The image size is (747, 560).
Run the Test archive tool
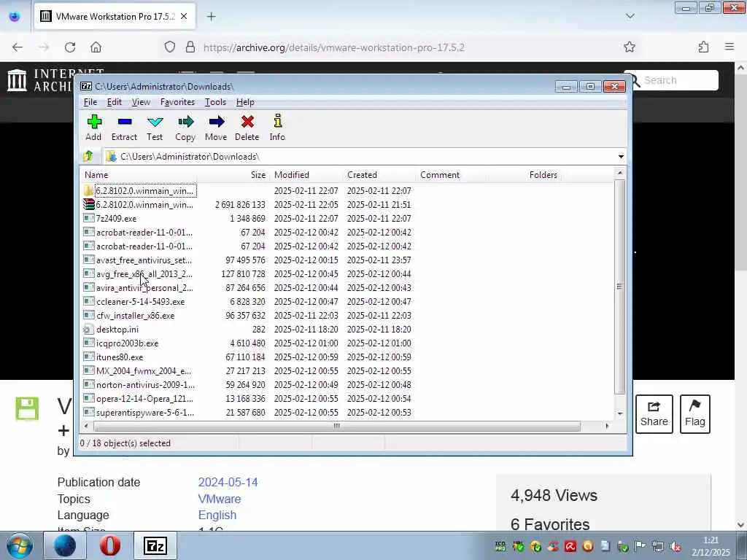coord(155,128)
